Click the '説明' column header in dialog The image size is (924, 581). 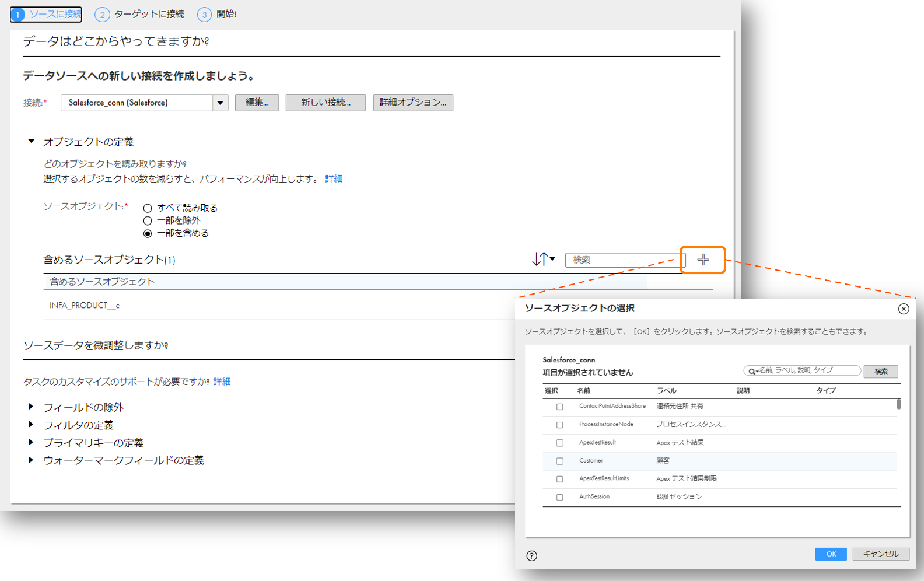pos(743,391)
